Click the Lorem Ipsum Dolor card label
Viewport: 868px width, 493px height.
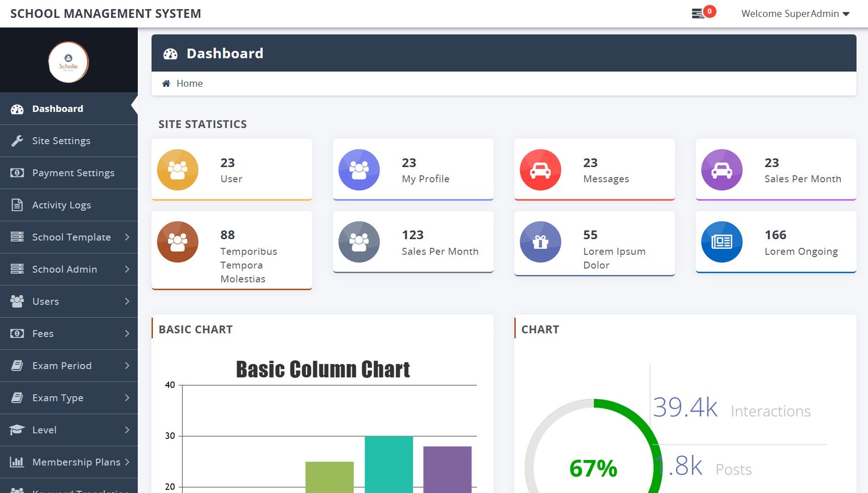click(614, 258)
